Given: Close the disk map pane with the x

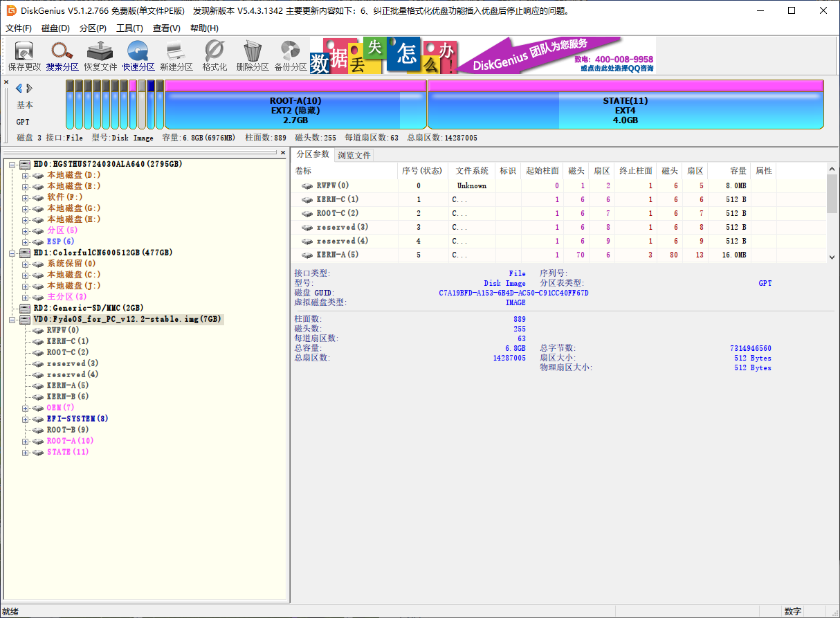Looking at the screenshot, I should tap(6, 82).
